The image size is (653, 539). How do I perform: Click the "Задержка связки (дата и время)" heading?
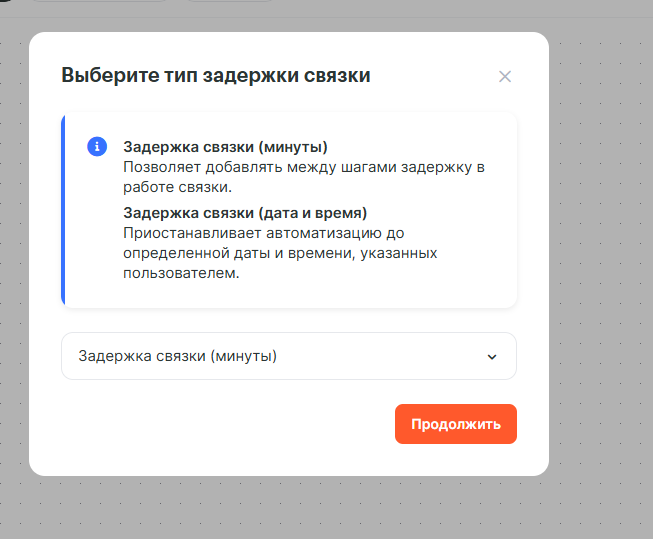(245, 212)
